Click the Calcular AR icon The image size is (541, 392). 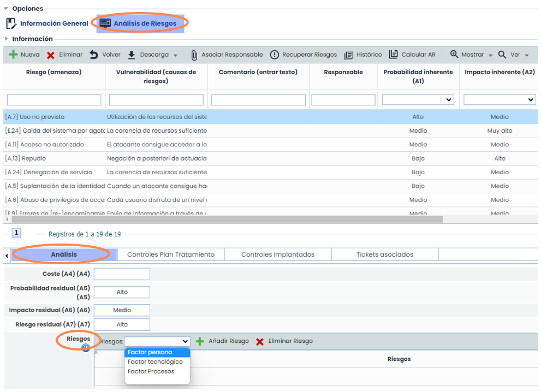pyautogui.click(x=394, y=55)
